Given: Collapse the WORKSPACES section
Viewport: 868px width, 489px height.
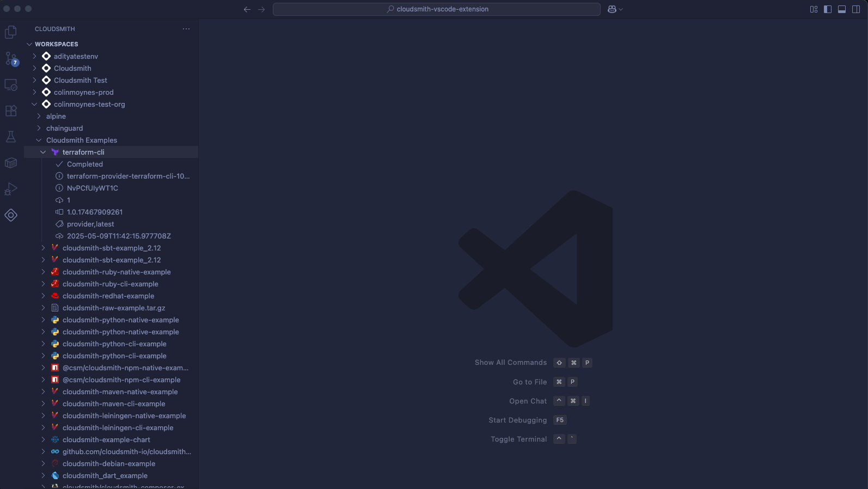Looking at the screenshot, I should click(29, 44).
